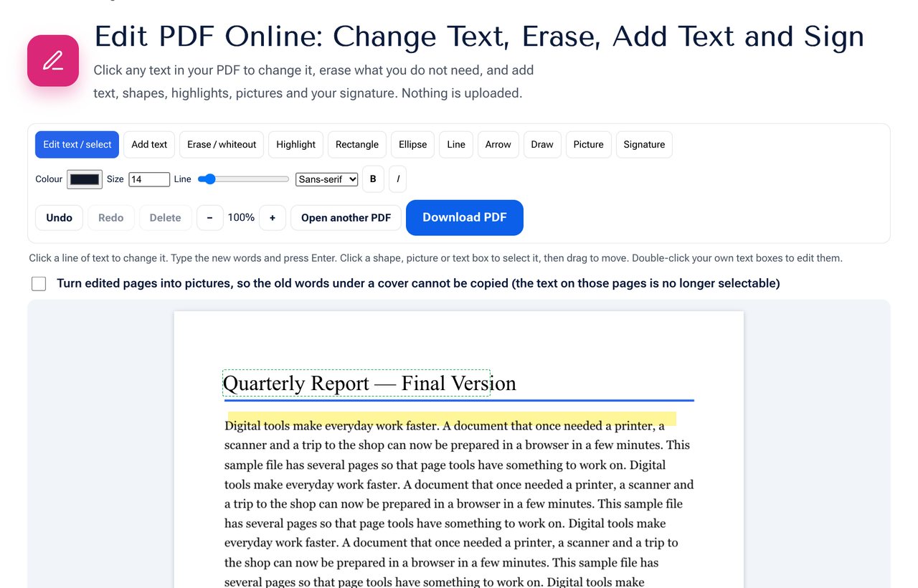Image resolution: width=918 pixels, height=588 pixels.
Task: Click the line starting 'has several pages so that'
Action: (x=445, y=523)
